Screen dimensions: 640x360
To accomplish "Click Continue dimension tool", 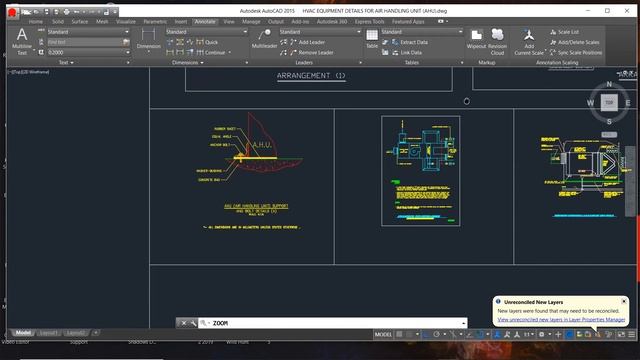I will (211, 53).
